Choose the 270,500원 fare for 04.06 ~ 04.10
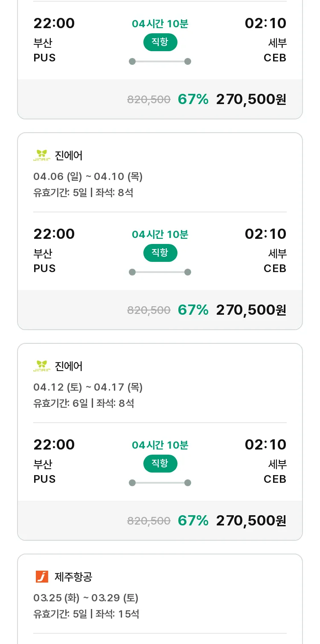 [251, 310]
